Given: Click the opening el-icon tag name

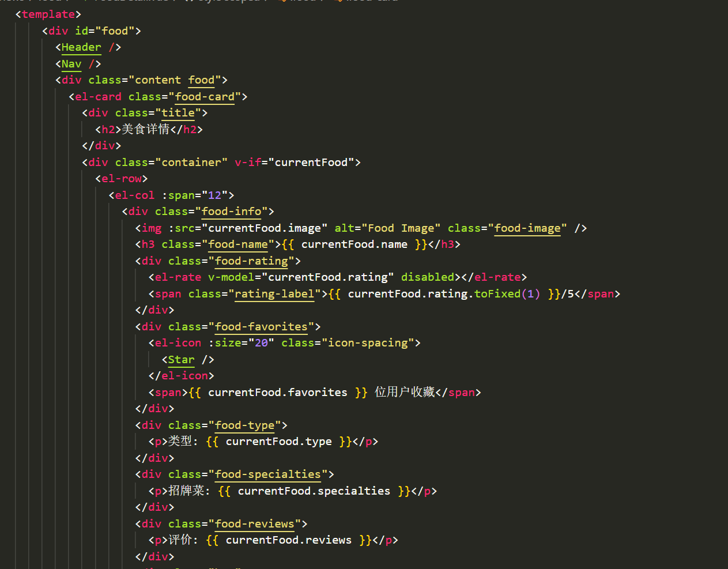Looking at the screenshot, I should (178, 343).
